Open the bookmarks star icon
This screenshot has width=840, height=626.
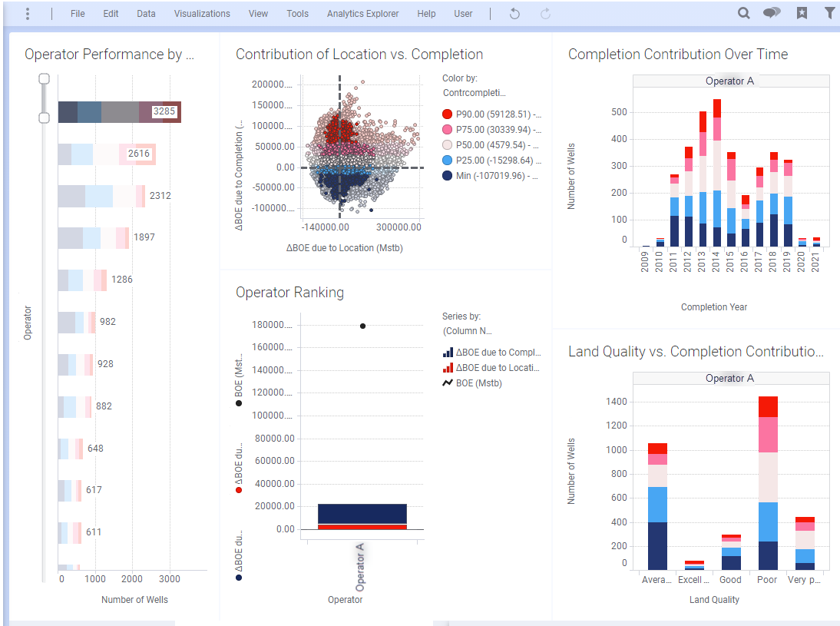pos(802,13)
